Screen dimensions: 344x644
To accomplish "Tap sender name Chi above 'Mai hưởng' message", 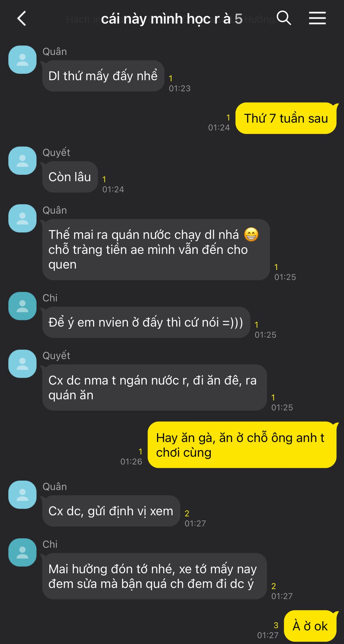I will 50,544.
